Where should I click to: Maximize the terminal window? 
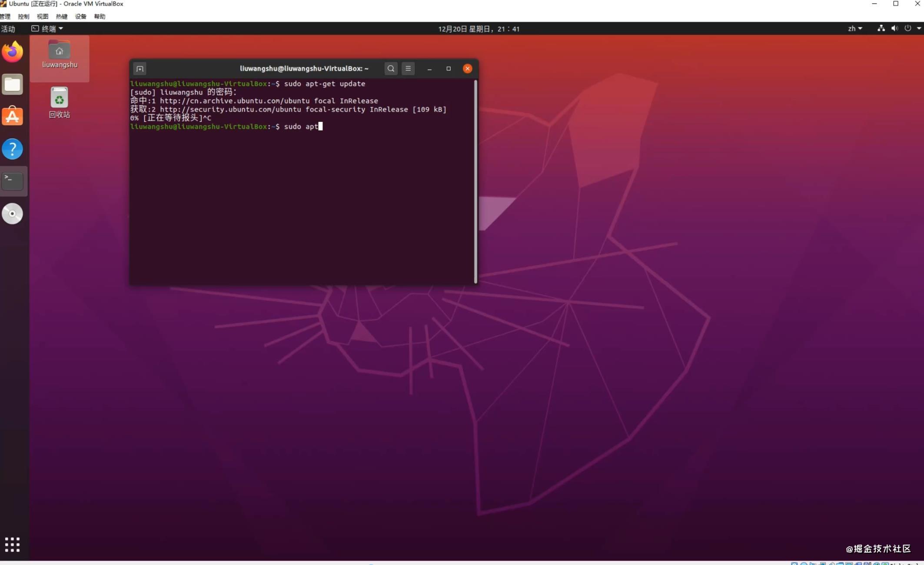449,69
